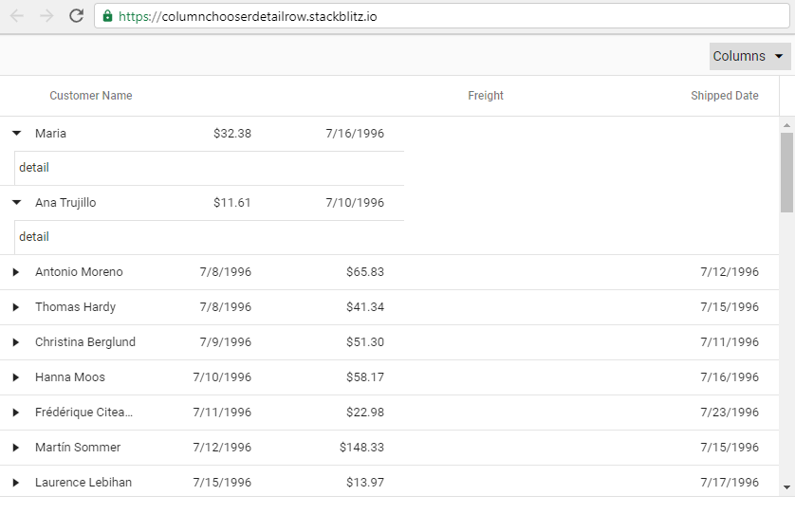The width and height of the screenshot is (795, 532).
Task: Click the browser back arrow
Action: (x=16, y=16)
